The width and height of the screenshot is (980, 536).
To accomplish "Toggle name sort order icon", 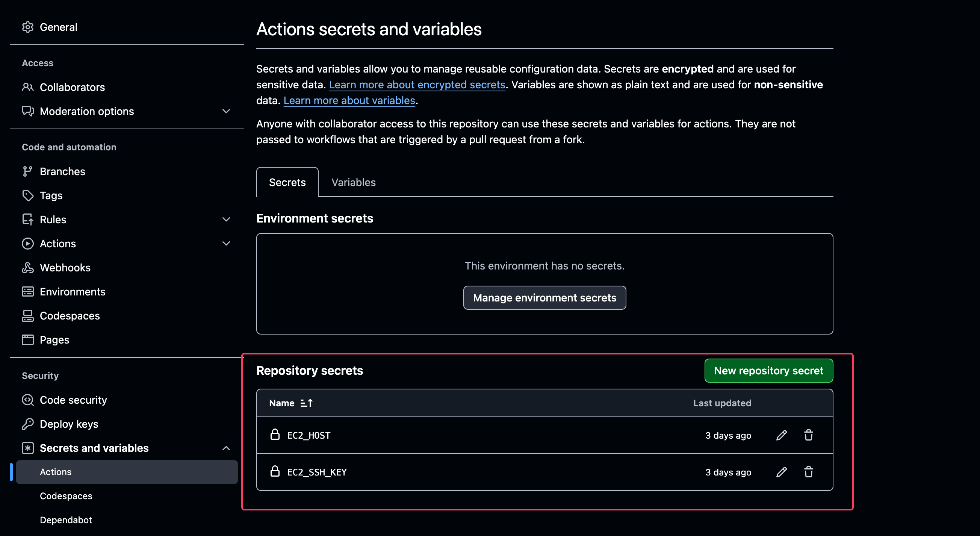I will pyautogui.click(x=306, y=403).
